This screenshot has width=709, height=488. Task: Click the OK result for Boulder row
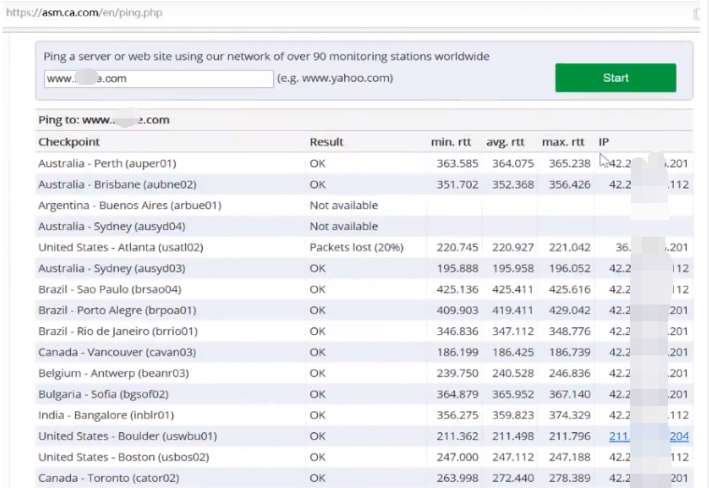click(317, 436)
